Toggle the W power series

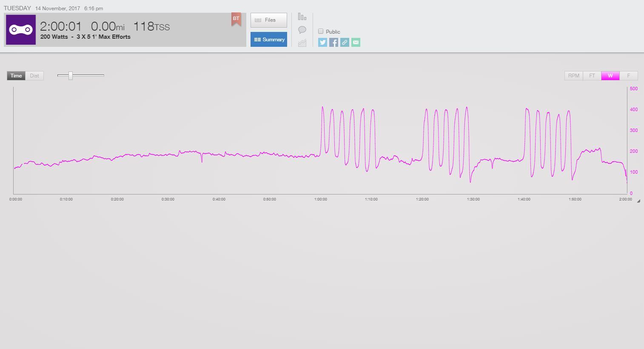coord(610,76)
